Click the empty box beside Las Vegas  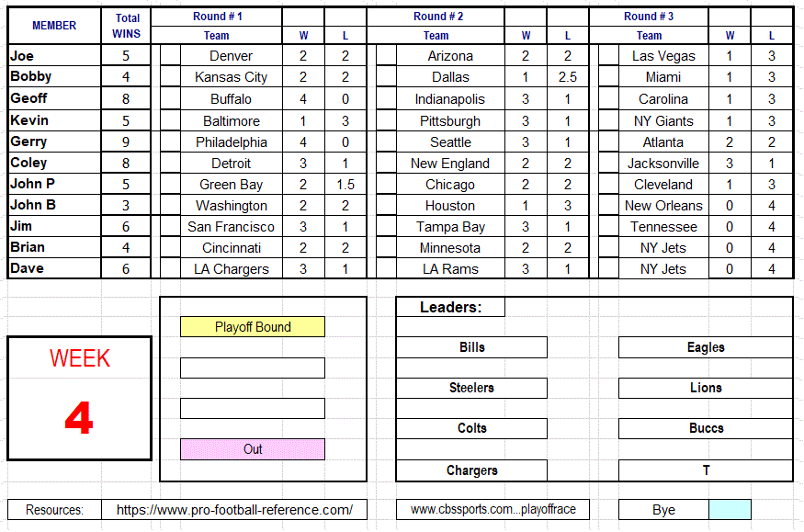(x=608, y=56)
